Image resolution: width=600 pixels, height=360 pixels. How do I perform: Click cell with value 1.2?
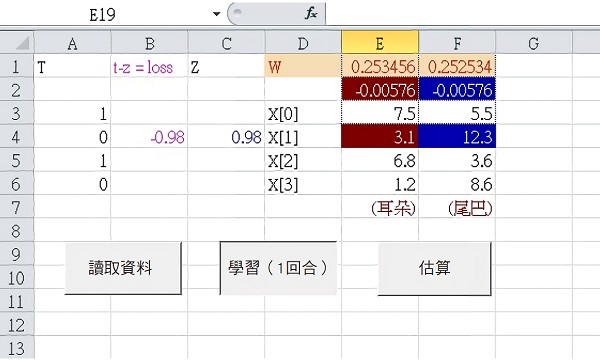coord(380,184)
